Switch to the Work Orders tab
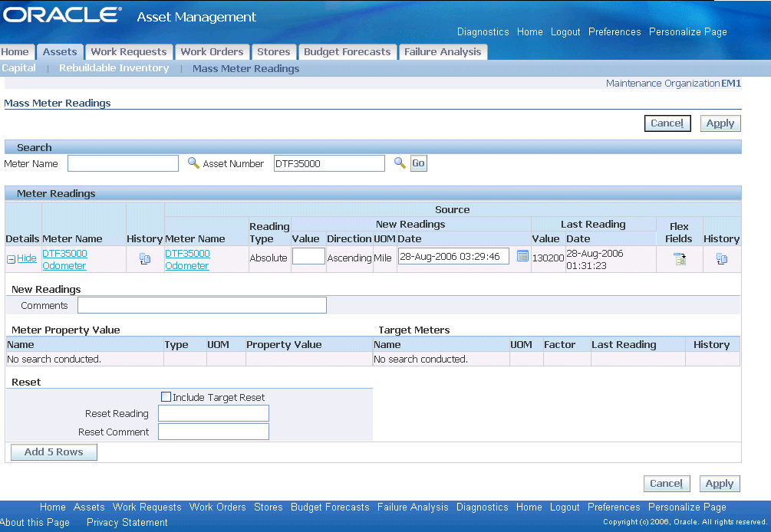The image size is (771, 532). (x=212, y=51)
